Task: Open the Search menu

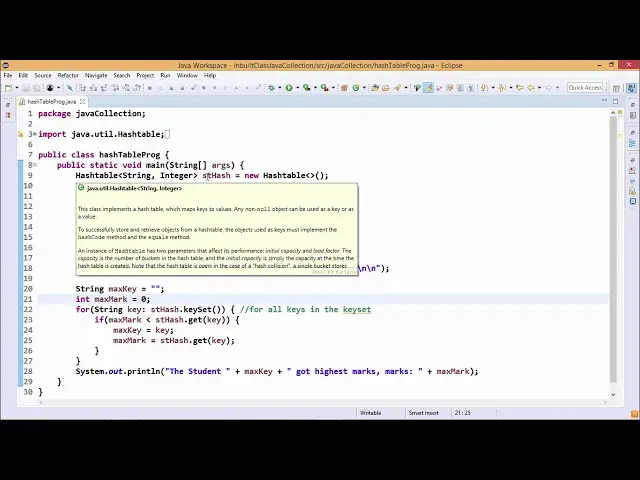Action: pyautogui.click(x=122, y=76)
